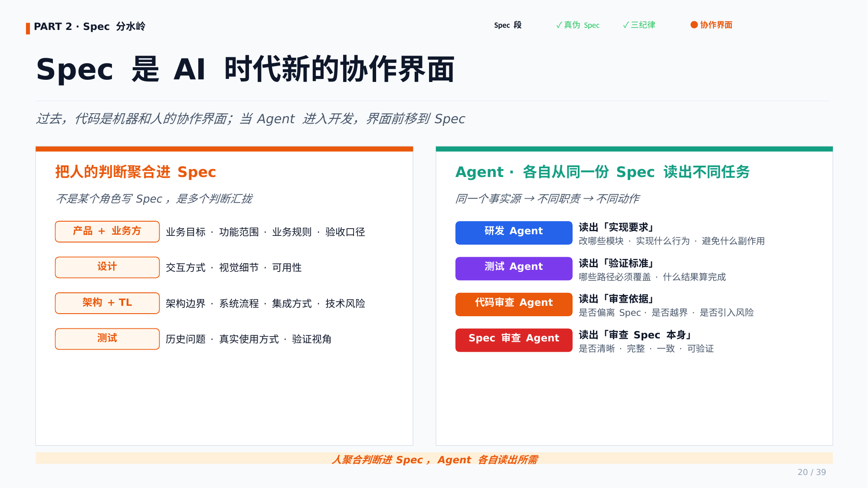Click the italic subtitle starting with '过去，代码是机器'
The height and width of the screenshot is (488, 868).
tap(250, 118)
